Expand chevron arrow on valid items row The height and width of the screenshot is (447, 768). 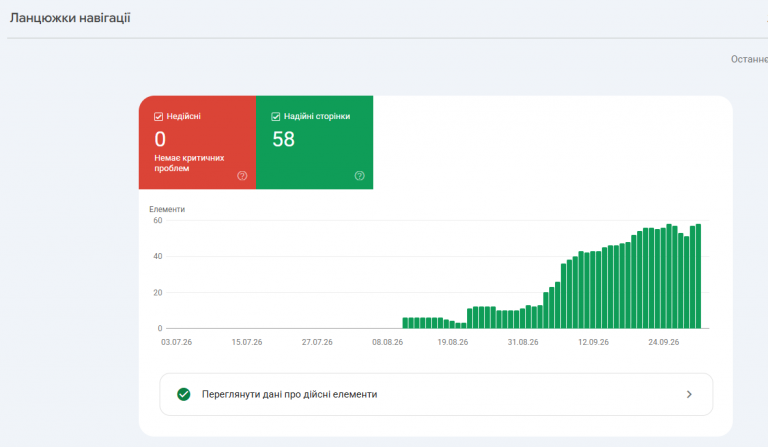[x=689, y=395]
